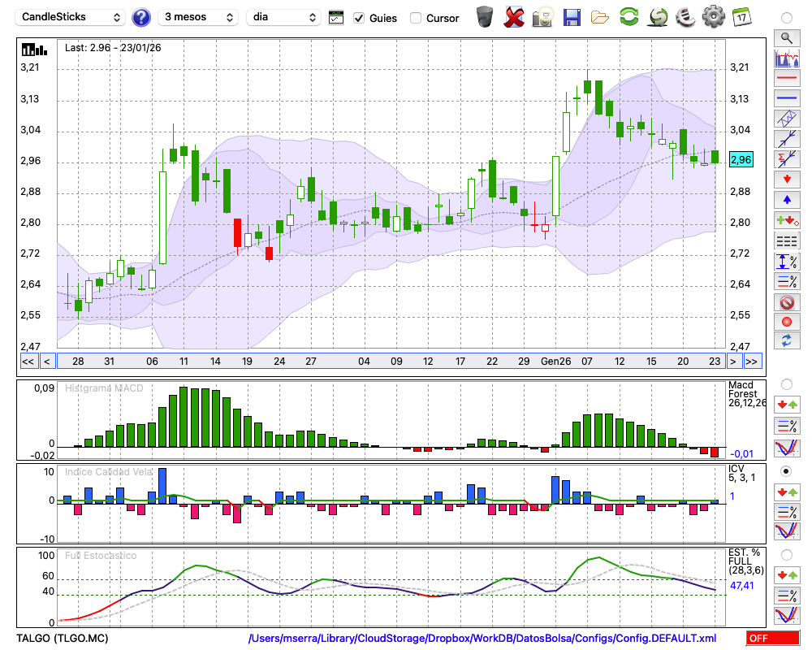
Task: Open the CandleSticks chart type dropdown
Action: (71, 17)
